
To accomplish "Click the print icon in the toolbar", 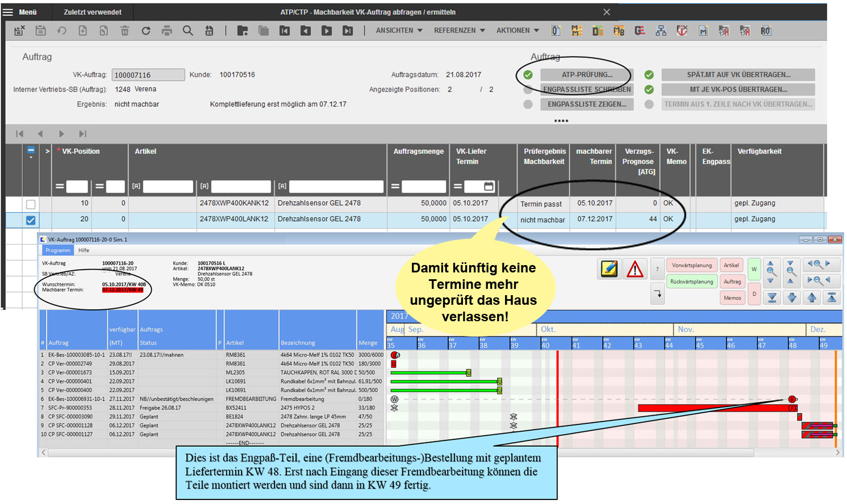I will (166, 31).
